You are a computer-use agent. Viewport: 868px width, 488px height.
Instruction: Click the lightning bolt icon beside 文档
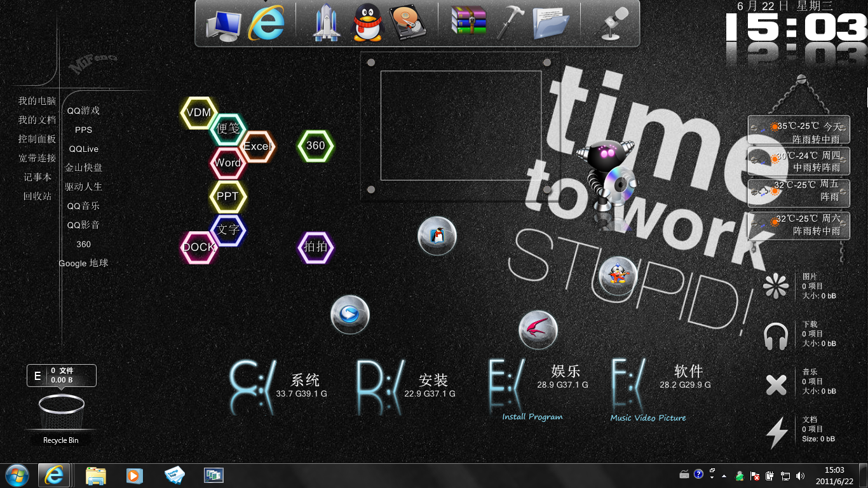click(x=776, y=433)
